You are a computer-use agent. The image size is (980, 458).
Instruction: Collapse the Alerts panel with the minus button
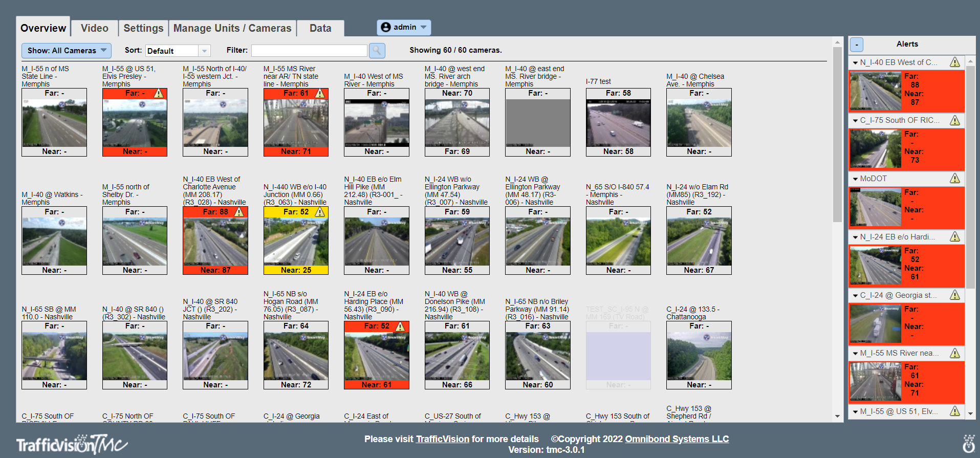coord(857,45)
